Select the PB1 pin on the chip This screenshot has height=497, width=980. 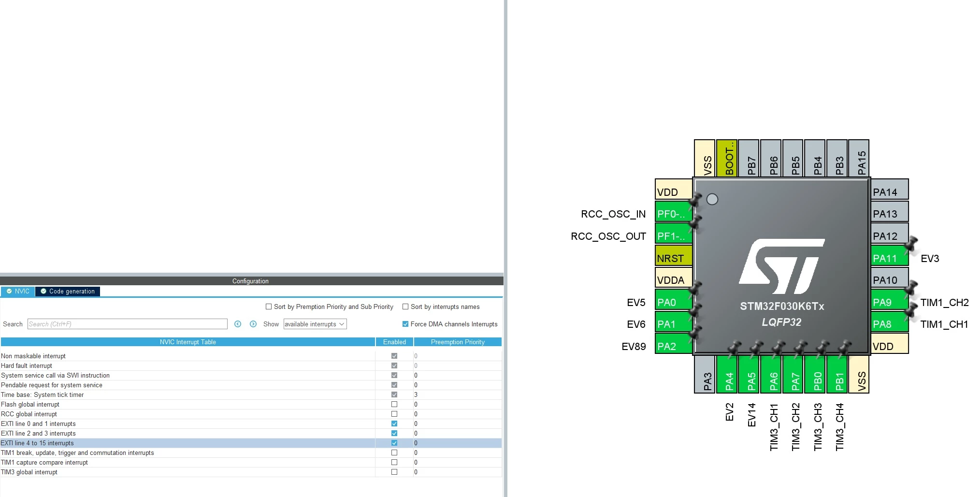coord(837,375)
